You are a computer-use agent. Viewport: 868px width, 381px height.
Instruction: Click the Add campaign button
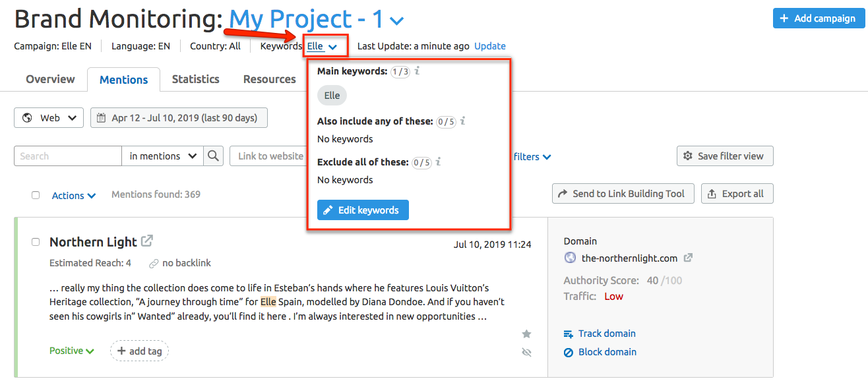click(818, 18)
